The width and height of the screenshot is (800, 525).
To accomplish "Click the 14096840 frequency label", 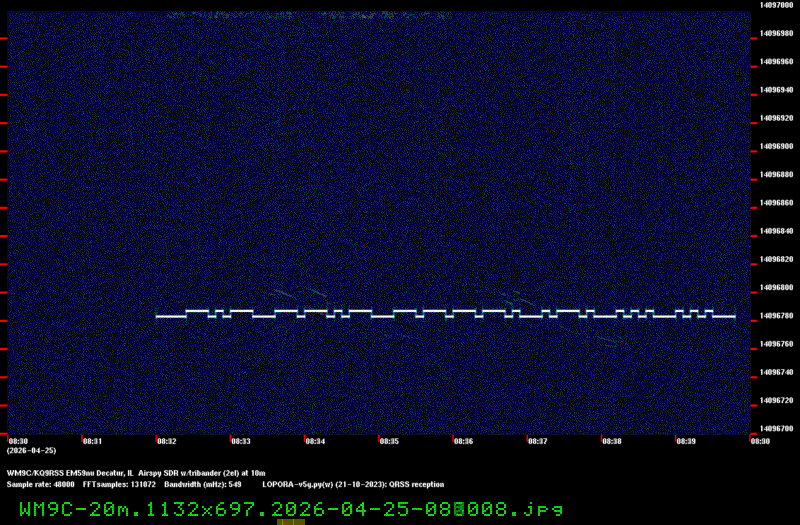I will (x=777, y=231).
